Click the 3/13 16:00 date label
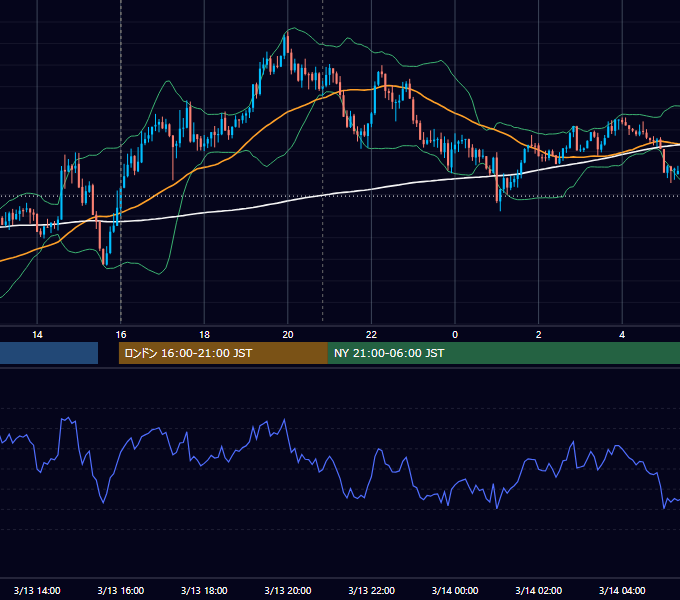Screen dimensions: 680x600 pos(121,590)
